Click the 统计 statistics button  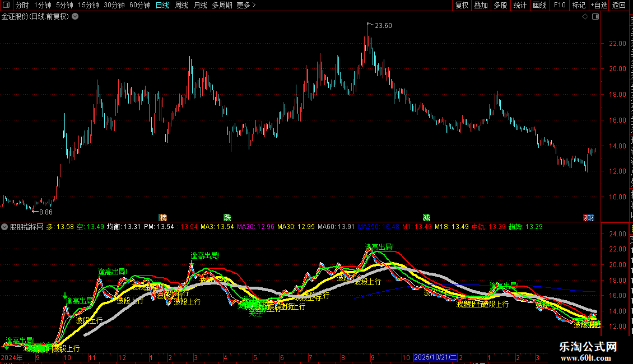pyautogui.click(x=519, y=5)
